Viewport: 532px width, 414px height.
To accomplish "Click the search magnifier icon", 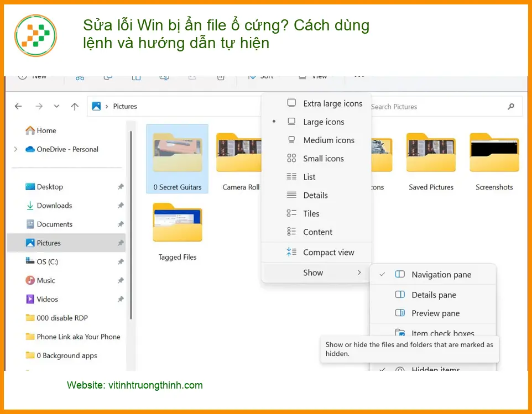I will click(510, 107).
